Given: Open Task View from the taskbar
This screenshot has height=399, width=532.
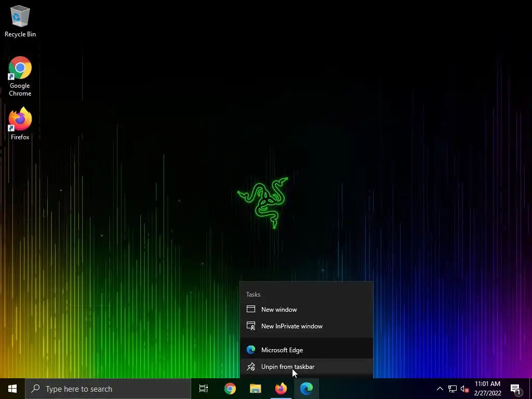Looking at the screenshot, I should click(204, 389).
